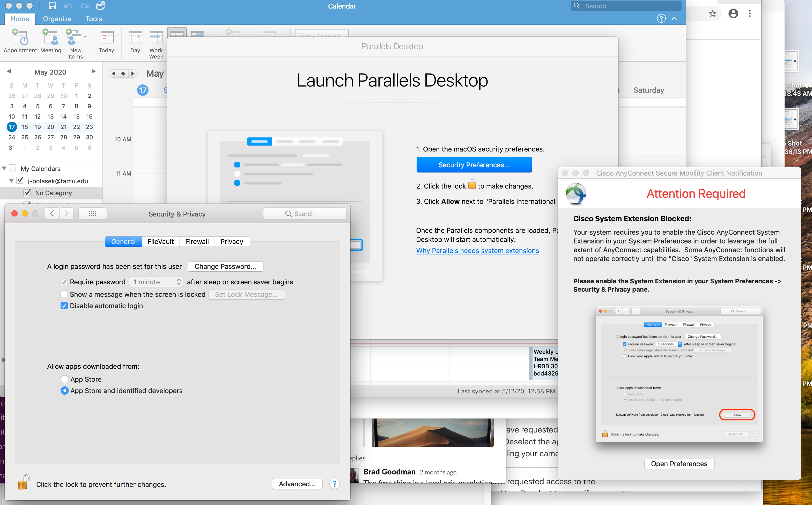Collapse the My Calendars tree
The height and width of the screenshot is (505, 812).
4,168
